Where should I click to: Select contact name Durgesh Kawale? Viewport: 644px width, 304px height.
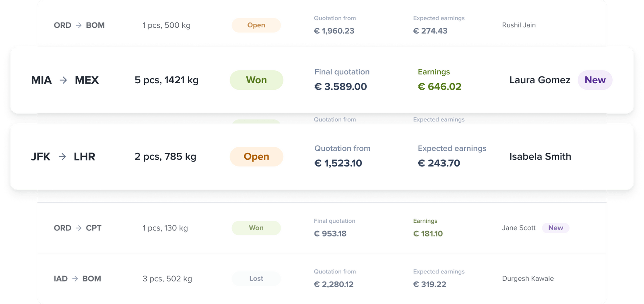point(528,279)
